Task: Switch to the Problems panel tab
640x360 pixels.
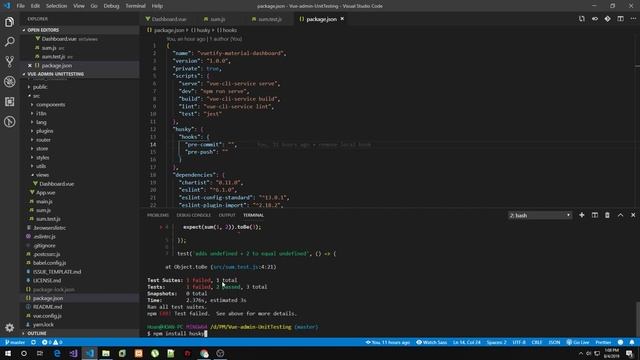Action: tap(158, 215)
